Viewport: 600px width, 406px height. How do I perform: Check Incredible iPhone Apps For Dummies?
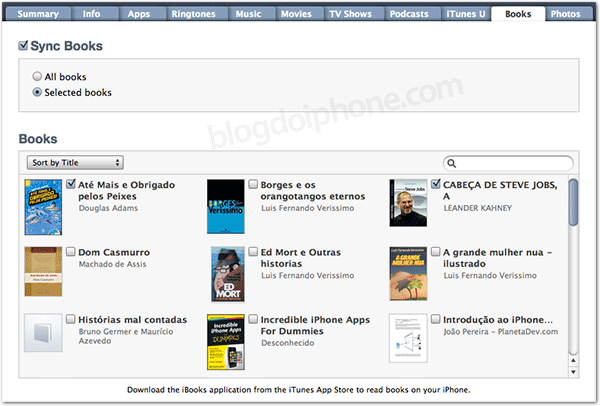[x=253, y=319]
